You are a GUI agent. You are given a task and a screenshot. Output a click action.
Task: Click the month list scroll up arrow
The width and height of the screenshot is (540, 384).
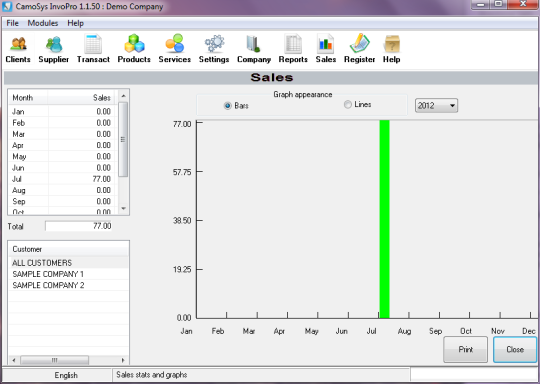click(123, 96)
